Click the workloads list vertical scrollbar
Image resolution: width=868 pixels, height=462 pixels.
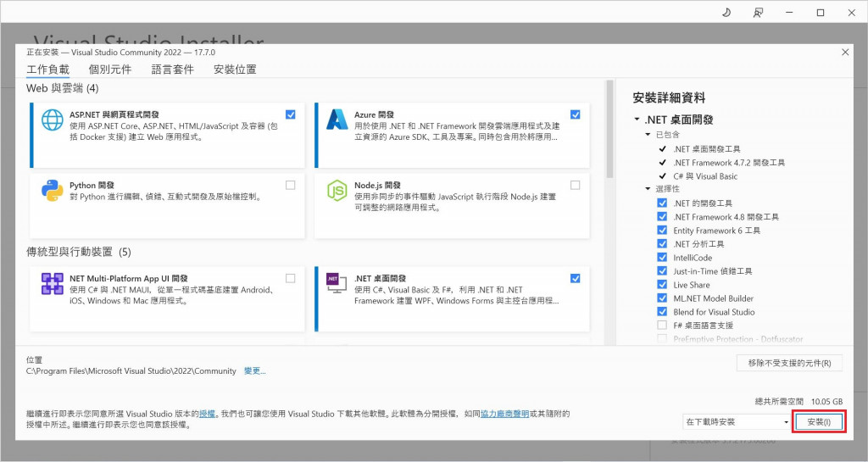tap(610, 130)
